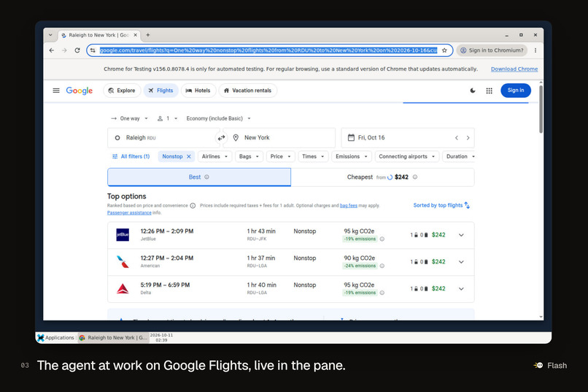Open the Explore tab
The height and width of the screenshot is (392, 588).
click(x=122, y=91)
